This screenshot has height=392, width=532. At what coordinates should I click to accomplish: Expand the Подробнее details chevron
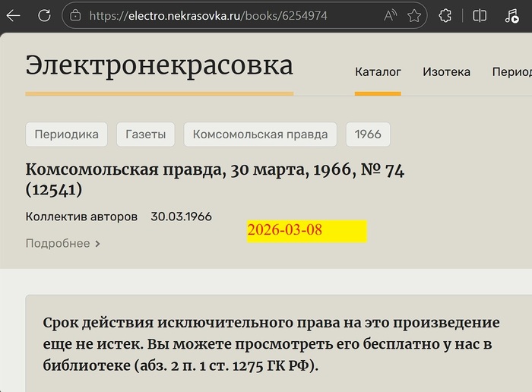point(63,244)
